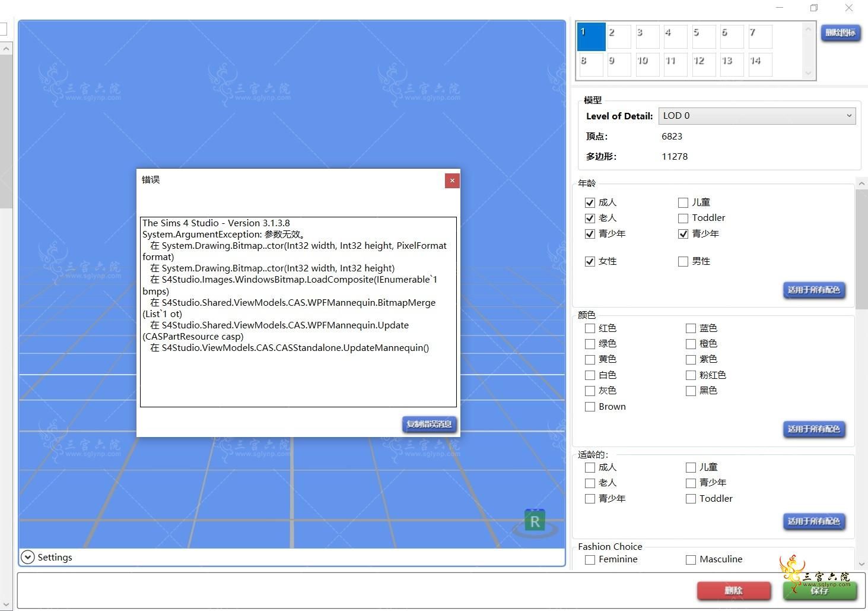Image resolution: width=868 pixels, height=611 pixels.
Task: Click the properties panel scrollbar thumb
Action: (x=861, y=249)
